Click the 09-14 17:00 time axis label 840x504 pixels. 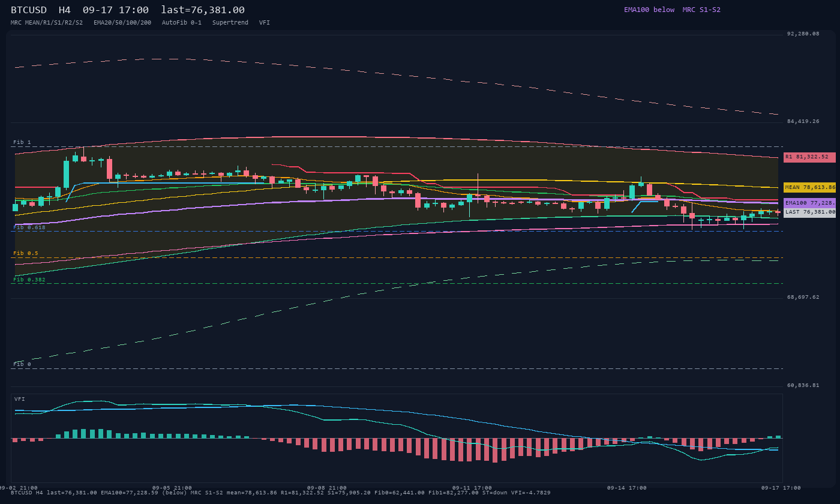point(627,488)
